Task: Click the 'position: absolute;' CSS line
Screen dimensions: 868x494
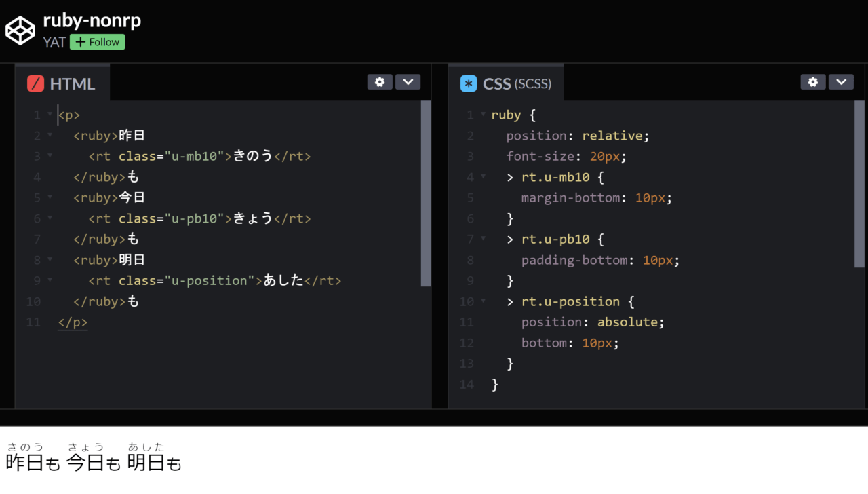Action: 593,322
